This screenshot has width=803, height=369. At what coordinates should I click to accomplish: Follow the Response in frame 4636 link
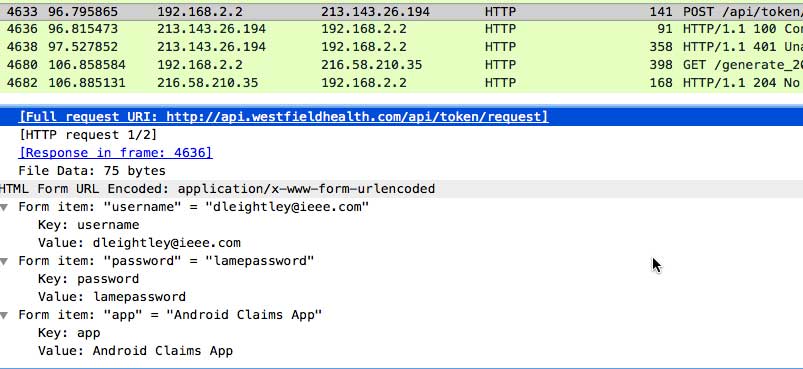[x=115, y=153]
